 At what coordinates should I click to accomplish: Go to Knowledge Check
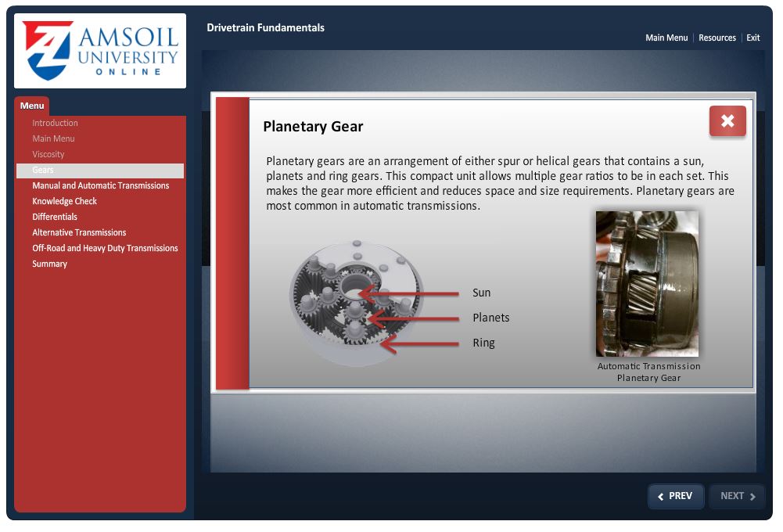click(x=64, y=201)
